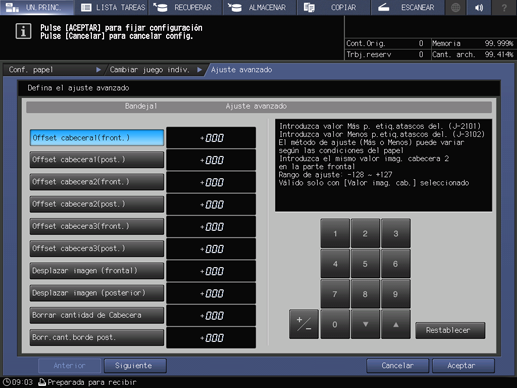Go to the ALMACENAR tab
The image size is (517, 388).
(x=260, y=7)
